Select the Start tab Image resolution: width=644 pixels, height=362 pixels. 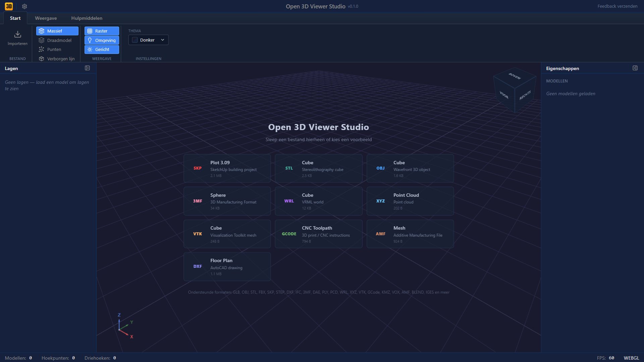coord(15,18)
